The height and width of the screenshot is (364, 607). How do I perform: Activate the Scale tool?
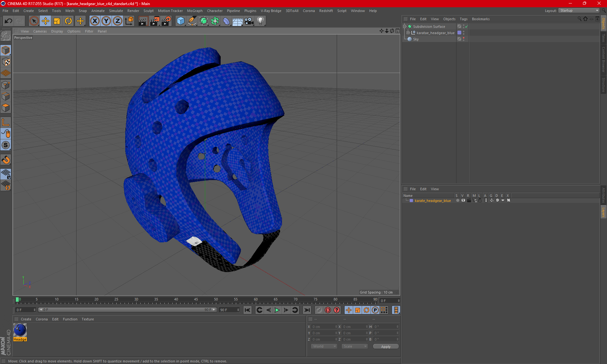(57, 21)
